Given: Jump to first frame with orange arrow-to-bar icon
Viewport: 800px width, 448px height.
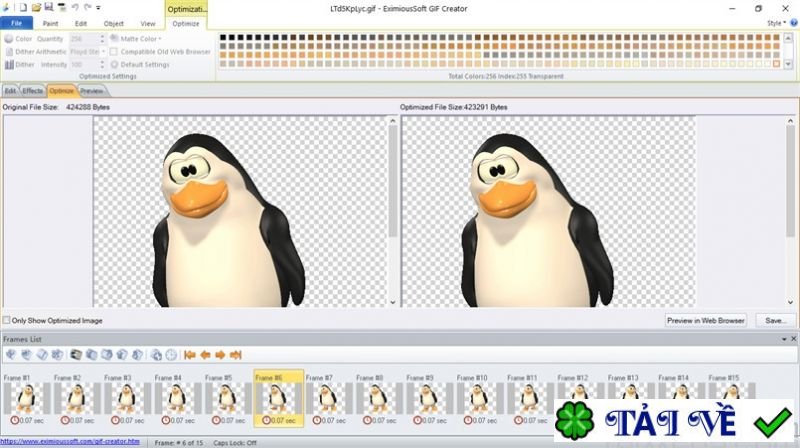Looking at the screenshot, I should pyautogui.click(x=190, y=355).
